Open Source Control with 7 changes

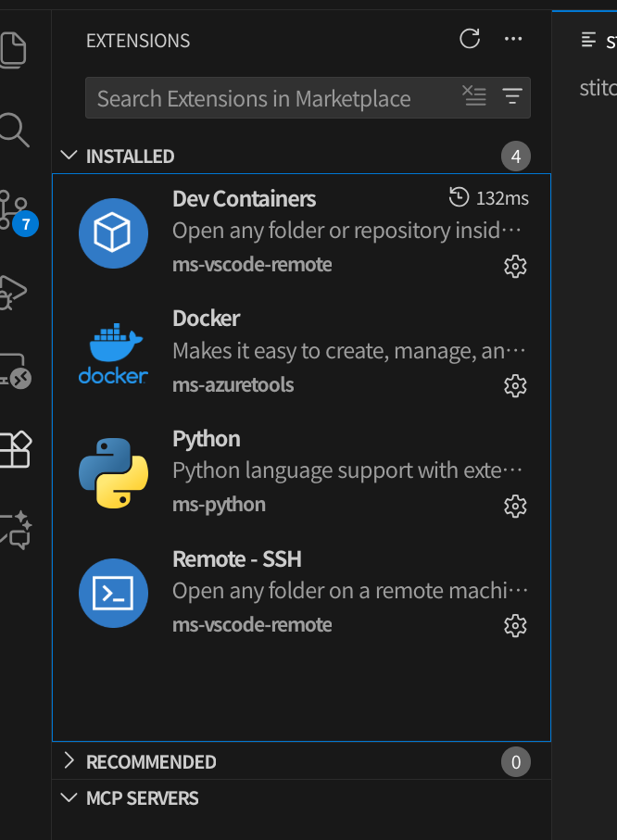pyautogui.click(x=15, y=209)
